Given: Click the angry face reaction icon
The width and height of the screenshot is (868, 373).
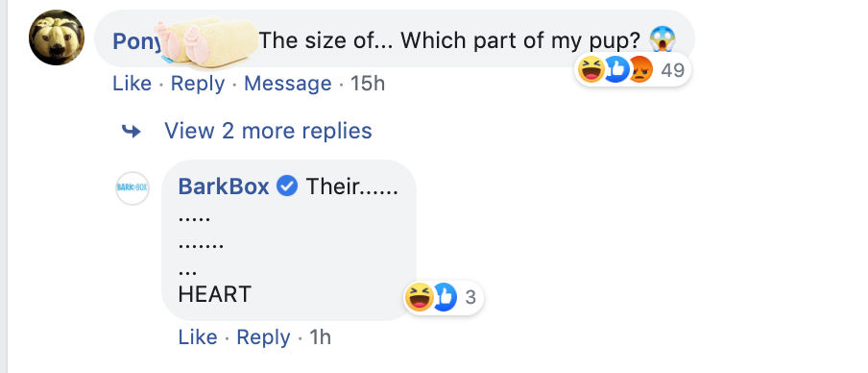Looking at the screenshot, I should click(640, 70).
